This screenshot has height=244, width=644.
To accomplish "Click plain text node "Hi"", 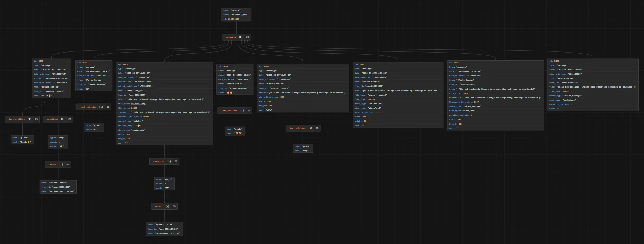I will point(94,127).
